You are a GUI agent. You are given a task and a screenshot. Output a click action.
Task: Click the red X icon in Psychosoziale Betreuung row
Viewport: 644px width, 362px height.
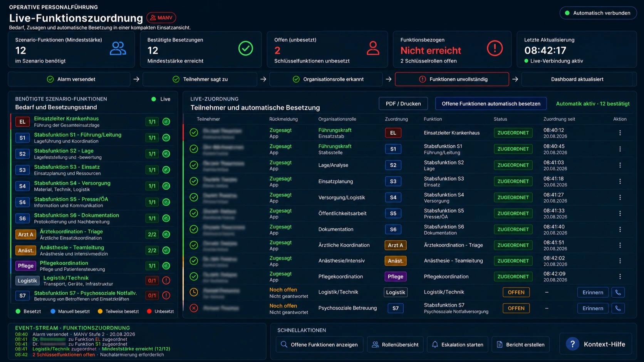pyautogui.click(x=194, y=308)
